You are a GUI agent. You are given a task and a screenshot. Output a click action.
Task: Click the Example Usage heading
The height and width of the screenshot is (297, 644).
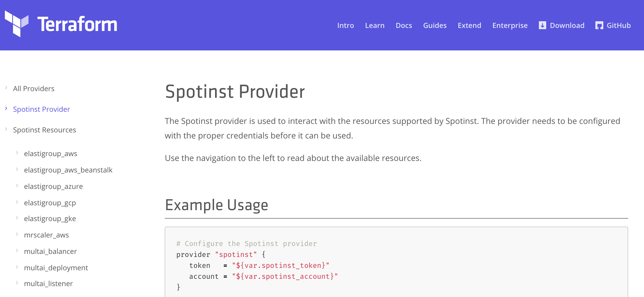(217, 205)
